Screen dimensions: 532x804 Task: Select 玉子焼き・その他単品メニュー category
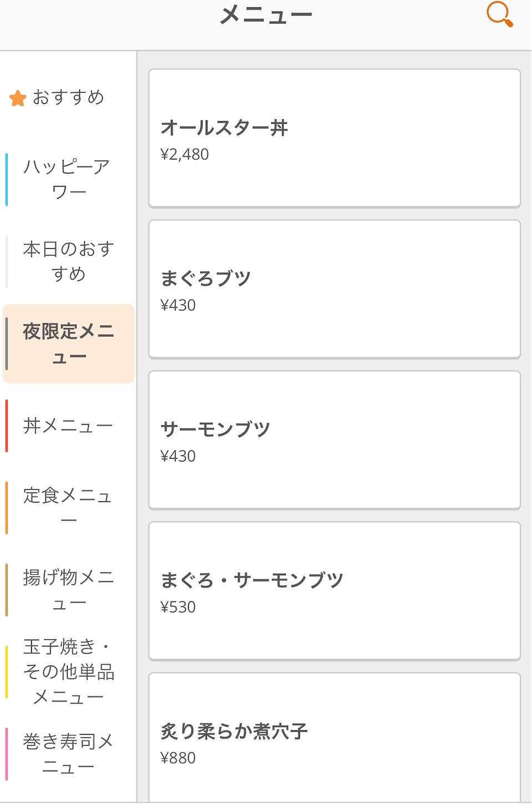point(68,671)
